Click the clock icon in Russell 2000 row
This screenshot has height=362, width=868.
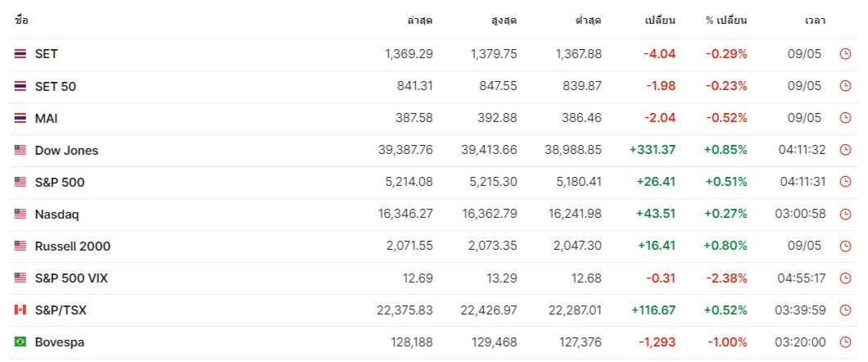coord(845,246)
